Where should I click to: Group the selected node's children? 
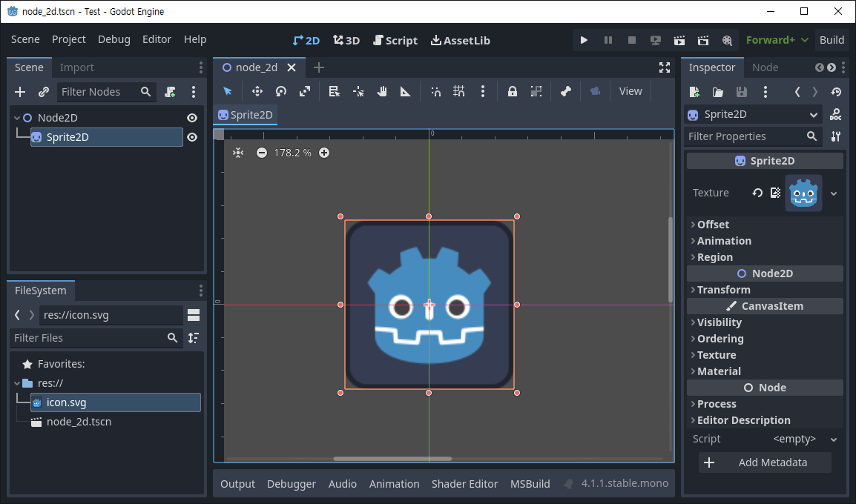click(536, 91)
